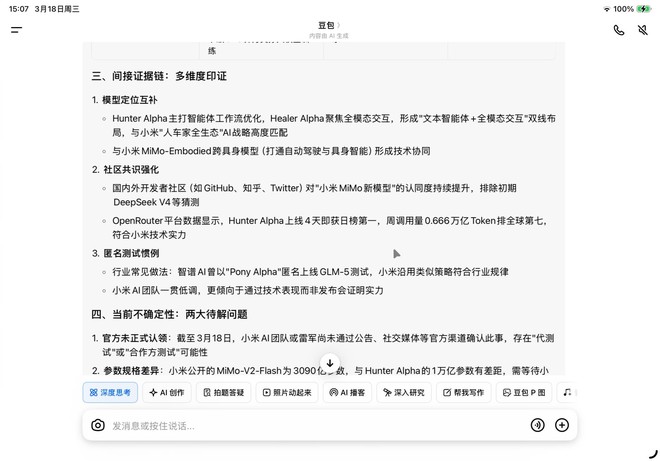Toggle the 深度思考 chip
660x461 pixels.
click(x=110, y=392)
